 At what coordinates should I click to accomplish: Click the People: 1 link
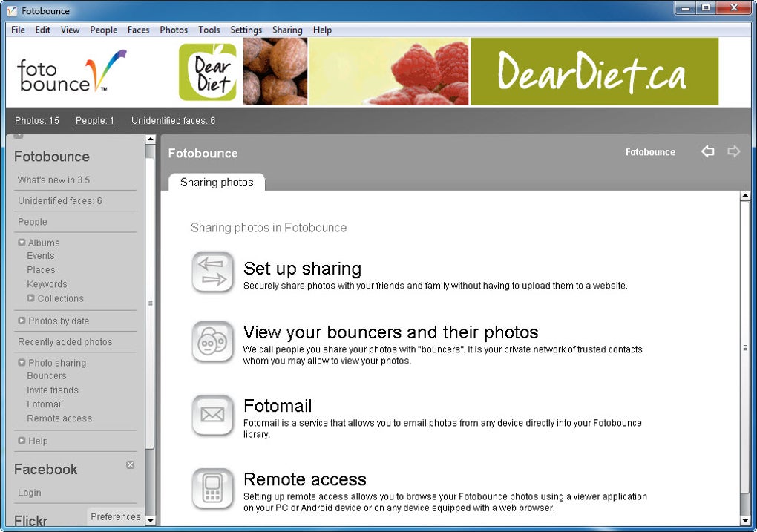[x=95, y=121]
